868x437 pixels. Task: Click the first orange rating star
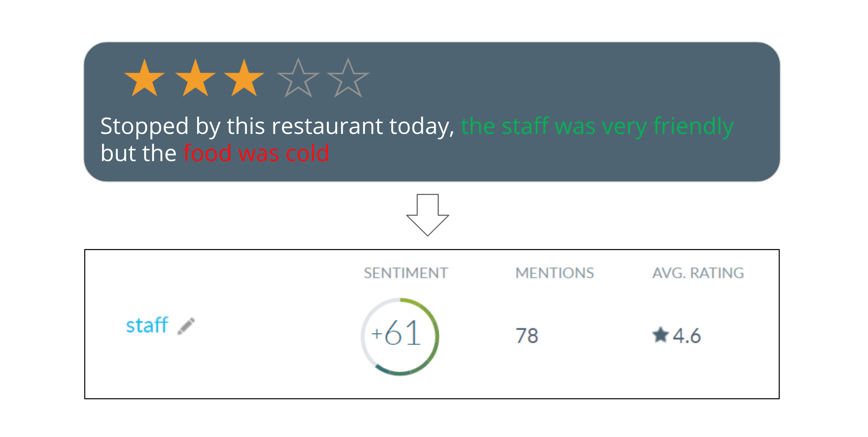click(144, 79)
